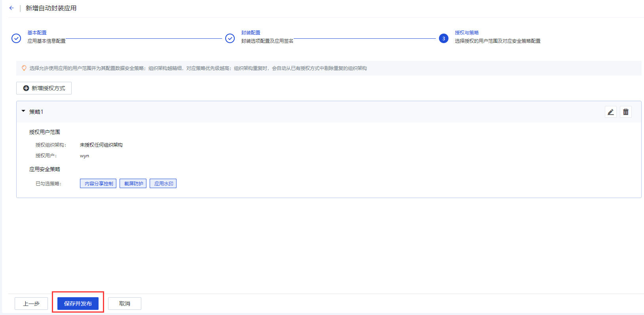Delete 策略1 using the trash icon

pos(626,112)
